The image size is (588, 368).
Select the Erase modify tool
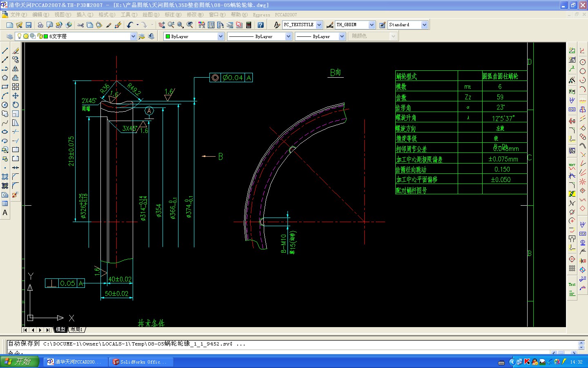[16, 51]
